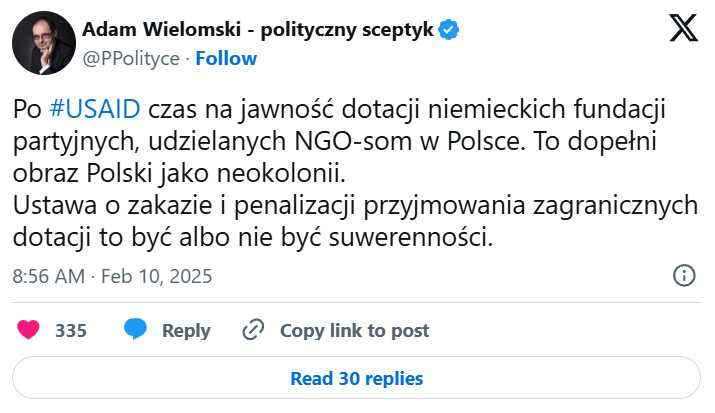Click the Reply text label

pos(187,330)
